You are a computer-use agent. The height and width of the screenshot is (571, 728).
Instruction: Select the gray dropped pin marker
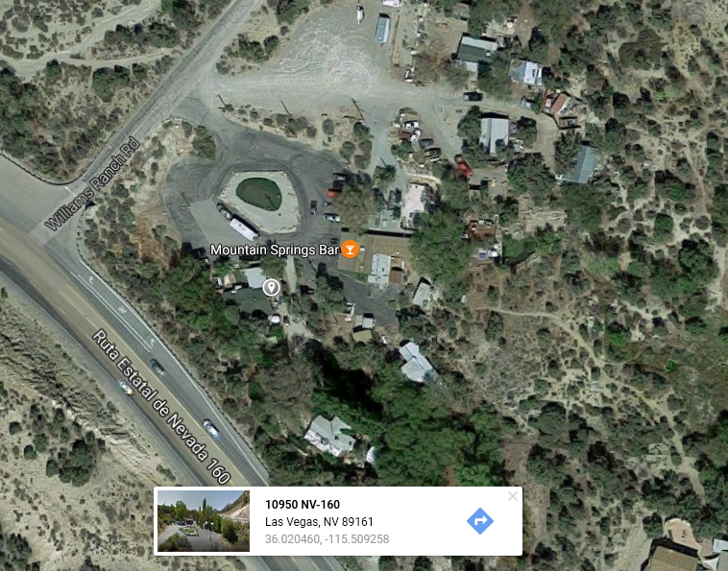tap(271, 287)
